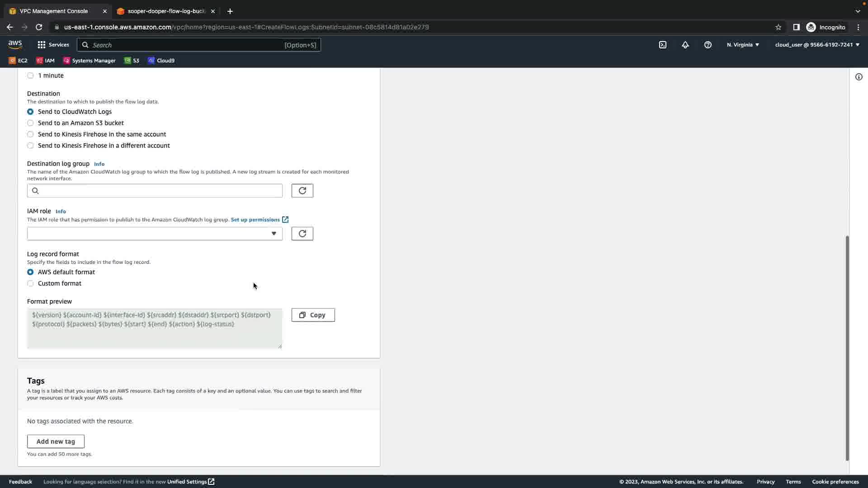Refresh the destination log group list
This screenshot has width=868, height=488.
click(x=302, y=191)
